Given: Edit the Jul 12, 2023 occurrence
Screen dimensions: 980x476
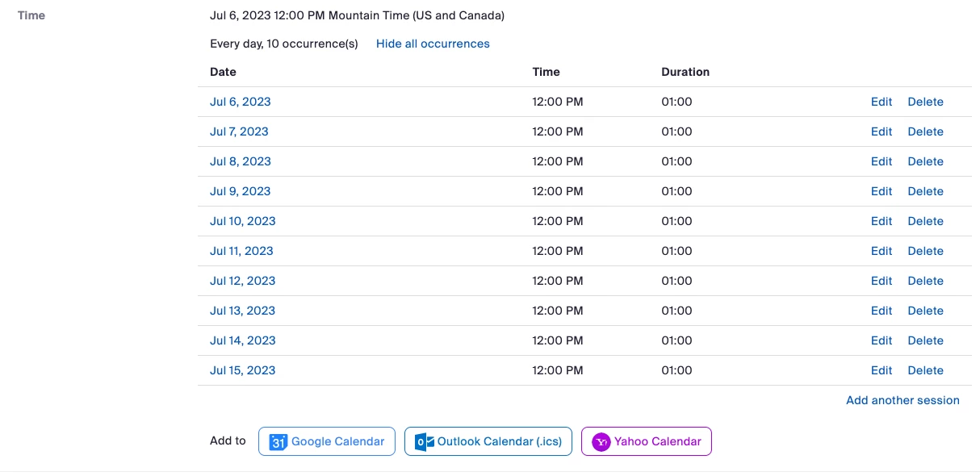Looking at the screenshot, I should tap(882, 281).
